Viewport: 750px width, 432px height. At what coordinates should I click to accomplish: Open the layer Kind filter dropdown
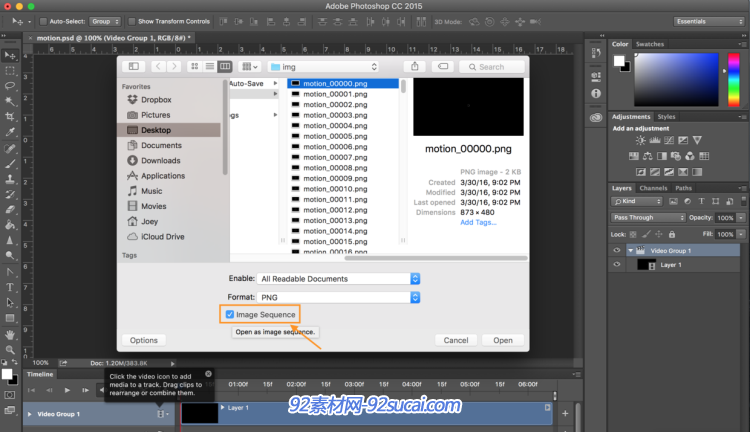click(x=637, y=201)
